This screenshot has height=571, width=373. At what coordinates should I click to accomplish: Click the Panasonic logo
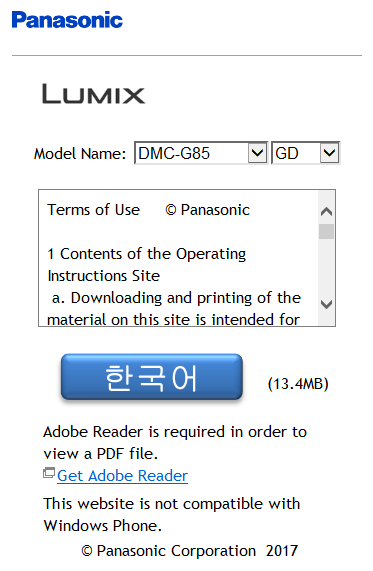(x=67, y=20)
